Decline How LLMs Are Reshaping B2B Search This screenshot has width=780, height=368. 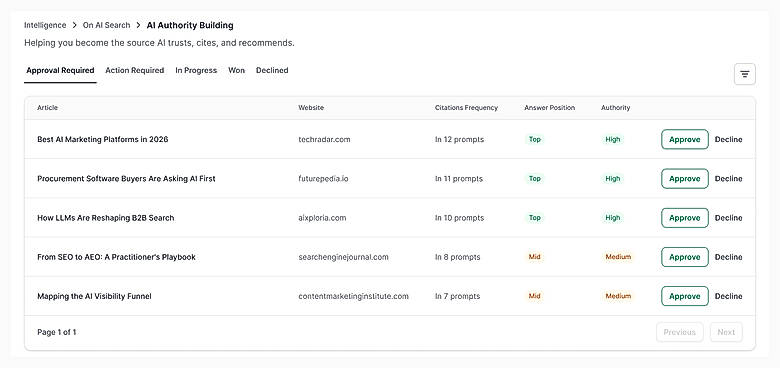click(728, 218)
